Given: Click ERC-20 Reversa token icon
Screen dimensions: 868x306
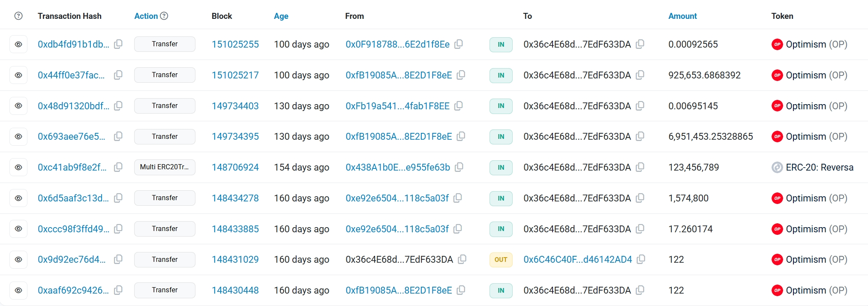Looking at the screenshot, I should coord(777,167).
